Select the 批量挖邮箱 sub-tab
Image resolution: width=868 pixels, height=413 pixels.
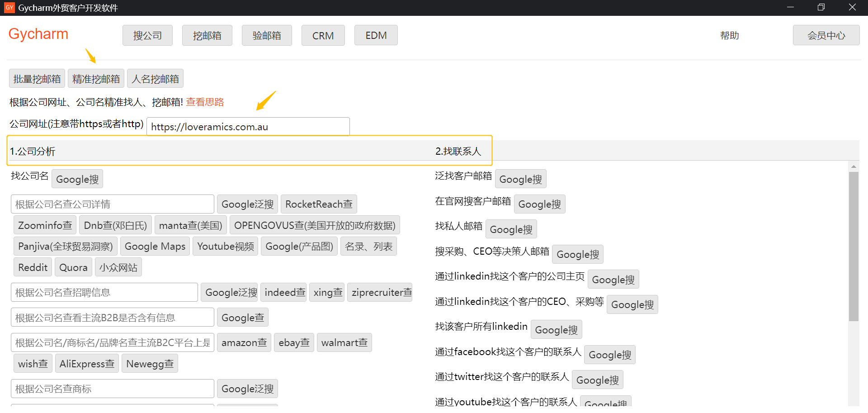click(37, 79)
